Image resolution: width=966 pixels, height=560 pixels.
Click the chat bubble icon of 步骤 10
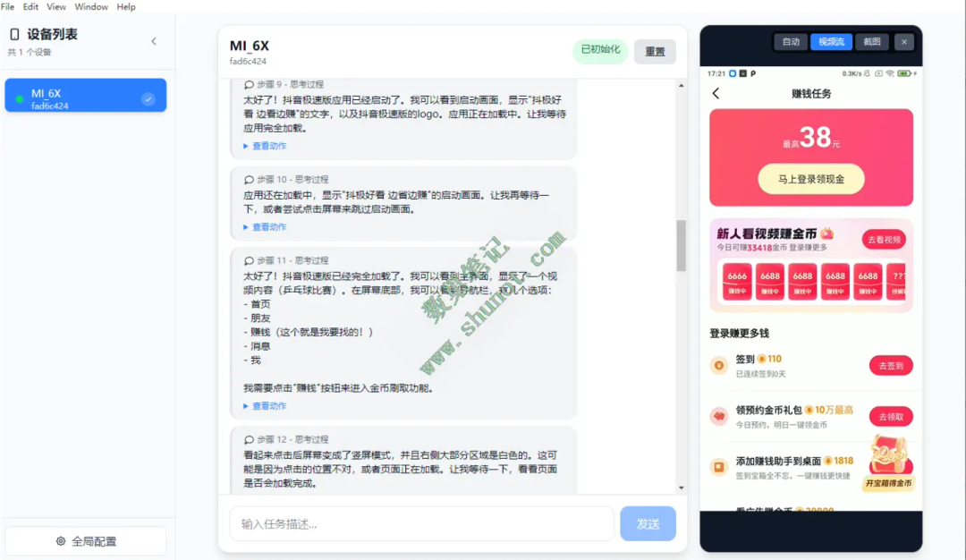[x=249, y=179]
